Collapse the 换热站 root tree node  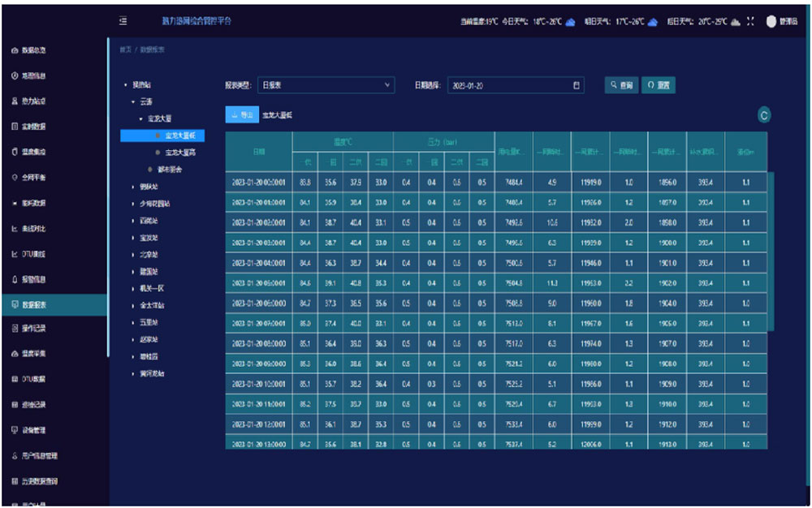125,85
